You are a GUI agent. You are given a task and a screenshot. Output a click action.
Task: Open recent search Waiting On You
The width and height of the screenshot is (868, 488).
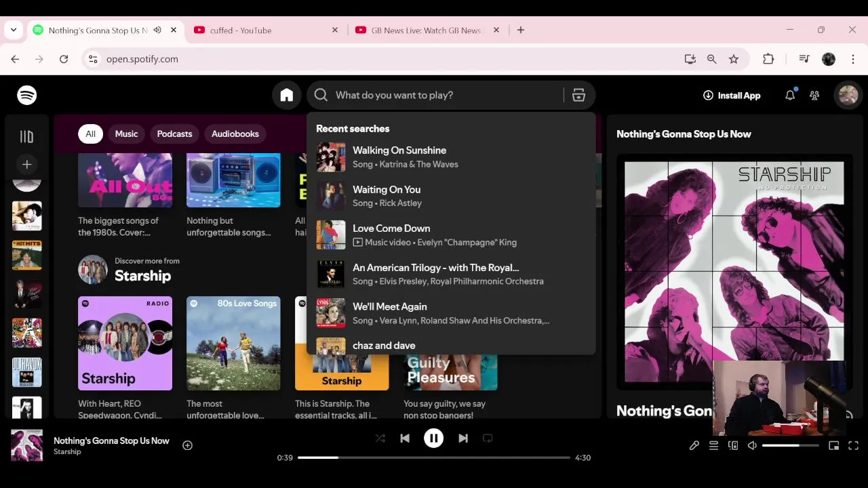tap(451, 196)
